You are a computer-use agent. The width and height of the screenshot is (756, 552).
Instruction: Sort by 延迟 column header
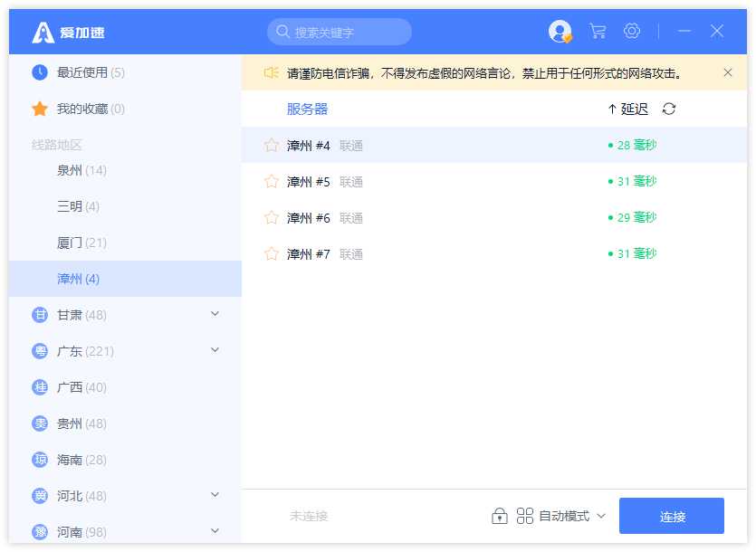[x=628, y=109]
